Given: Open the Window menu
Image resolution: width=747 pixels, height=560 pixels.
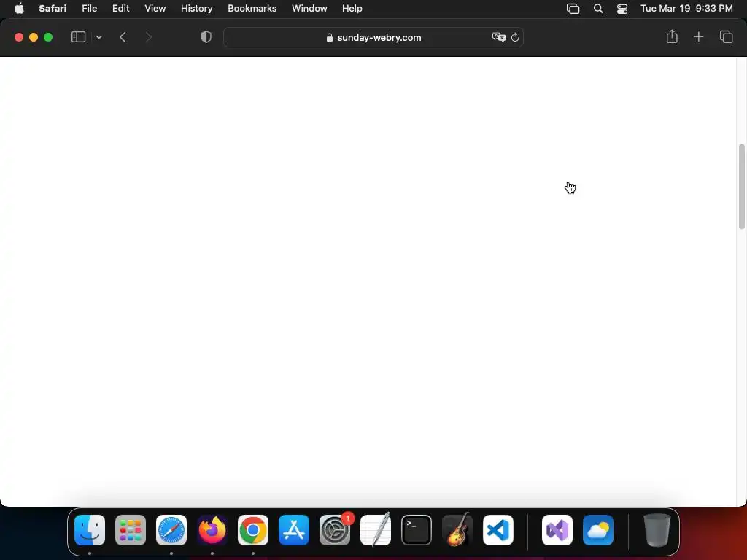Looking at the screenshot, I should [x=309, y=8].
